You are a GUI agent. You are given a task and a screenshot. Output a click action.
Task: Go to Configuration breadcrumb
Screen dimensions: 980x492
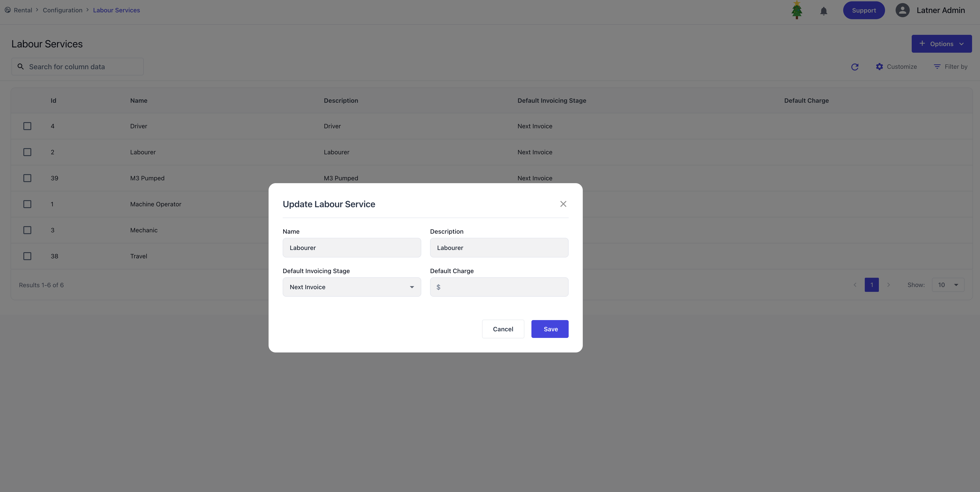pos(62,10)
